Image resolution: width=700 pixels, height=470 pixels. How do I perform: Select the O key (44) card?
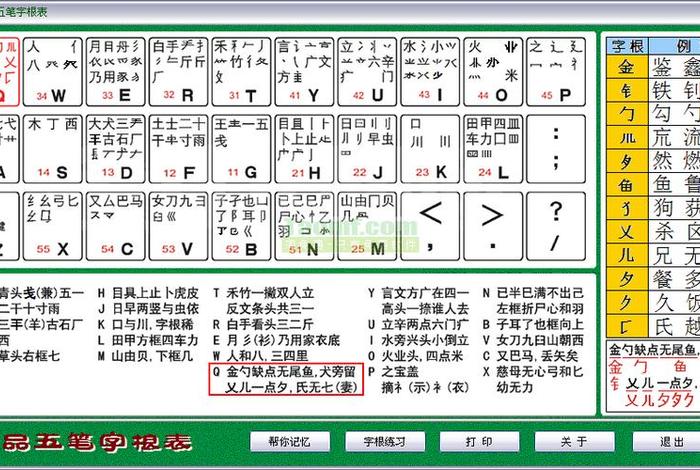click(x=493, y=72)
